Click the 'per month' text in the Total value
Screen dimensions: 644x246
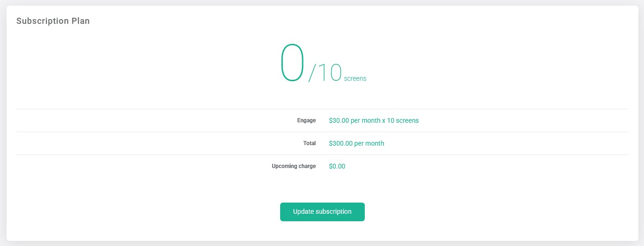click(x=369, y=143)
